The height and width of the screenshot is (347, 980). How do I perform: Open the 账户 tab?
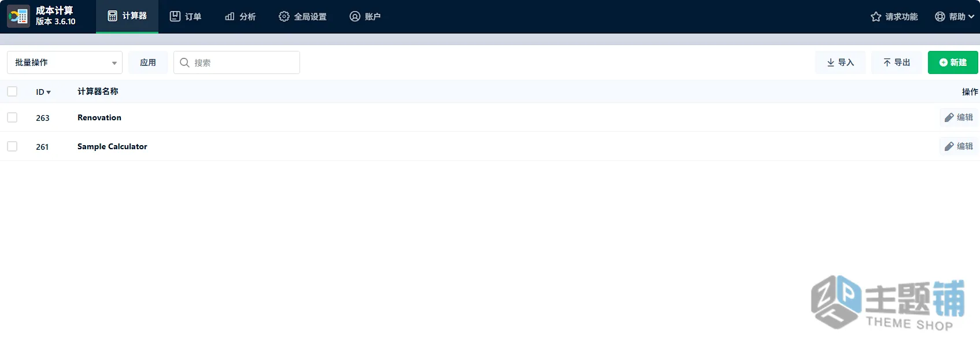pyautogui.click(x=365, y=16)
